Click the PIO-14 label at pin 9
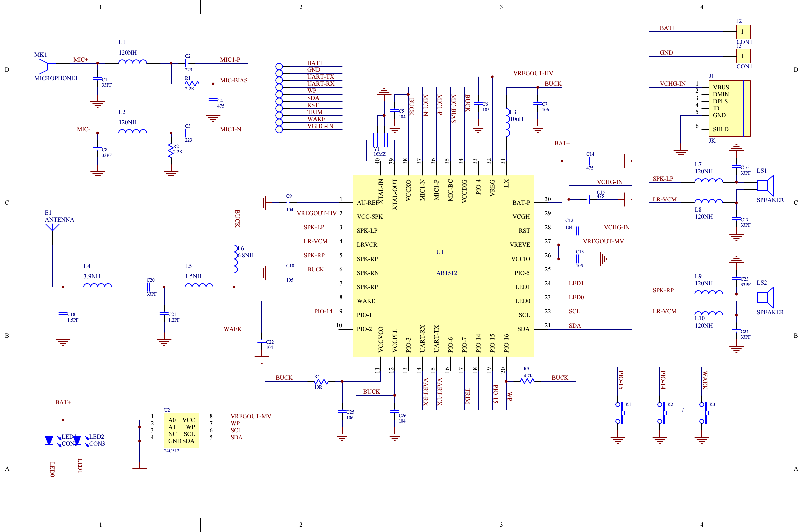The width and height of the screenshot is (803, 532). [323, 311]
